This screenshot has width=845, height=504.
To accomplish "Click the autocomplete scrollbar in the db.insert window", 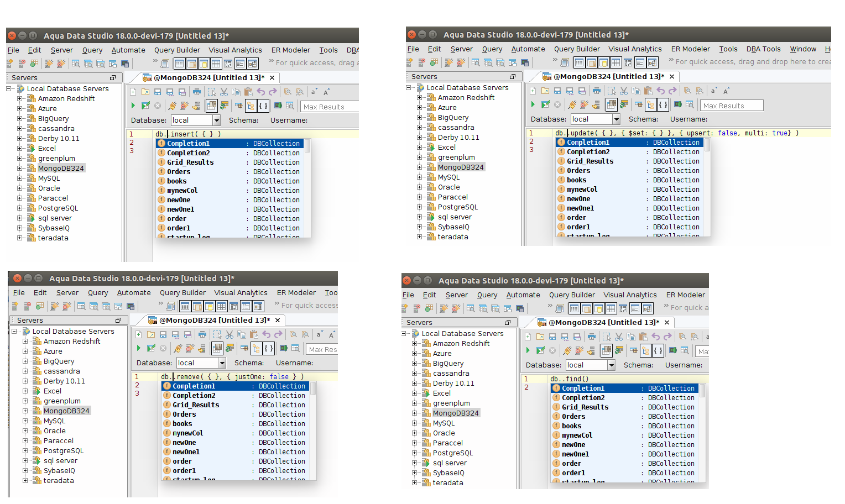I will tap(307, 146).
